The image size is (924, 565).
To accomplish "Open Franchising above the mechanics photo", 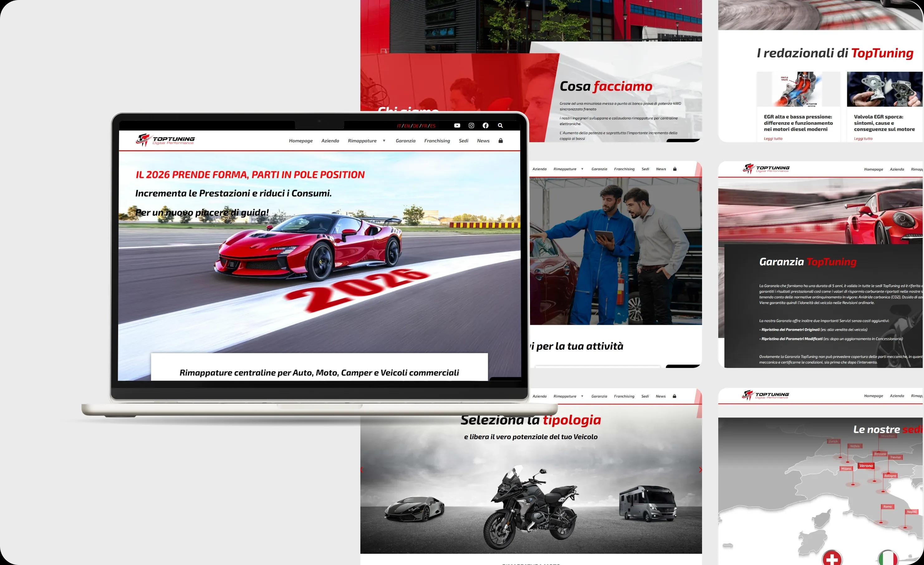I will [624, 169].
